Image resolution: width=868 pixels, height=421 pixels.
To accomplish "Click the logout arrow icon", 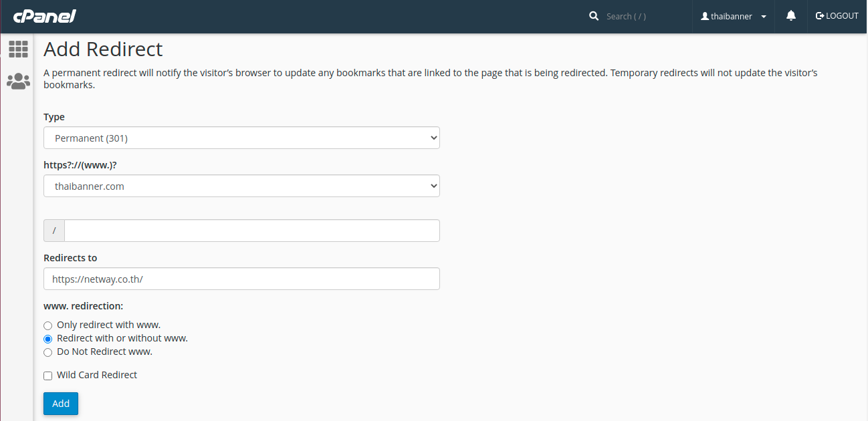I will pyautogui.click(x=820, y=16).
